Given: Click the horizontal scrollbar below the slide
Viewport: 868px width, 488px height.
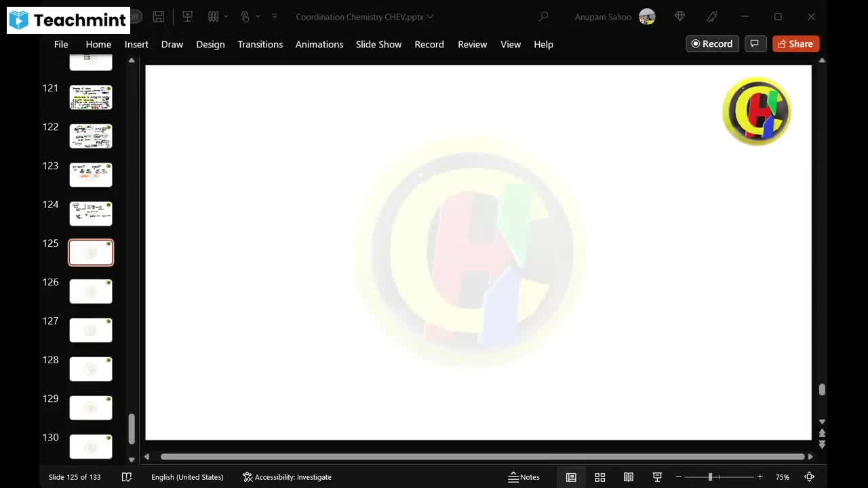Looking at the screenshot, I should click(x=482, y=457).
